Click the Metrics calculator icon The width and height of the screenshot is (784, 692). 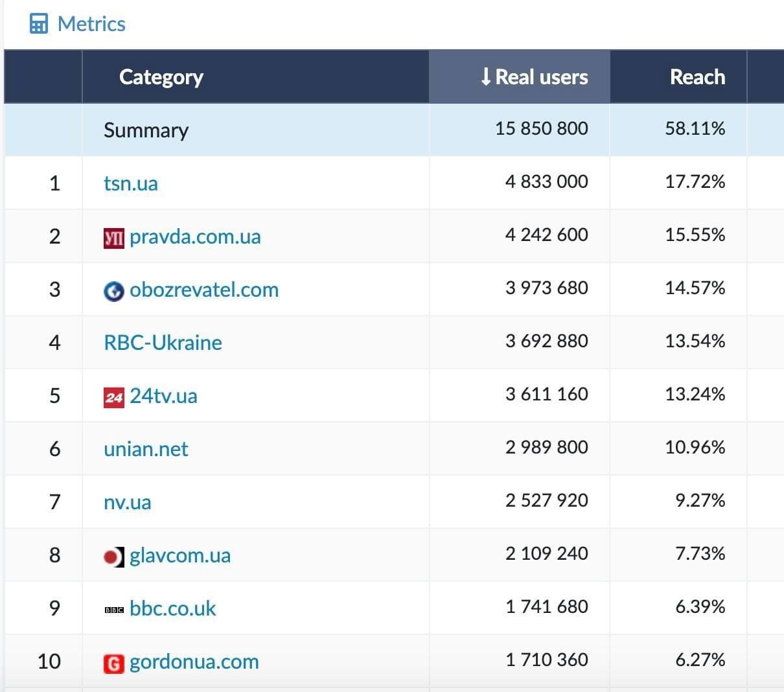(39, 24)
